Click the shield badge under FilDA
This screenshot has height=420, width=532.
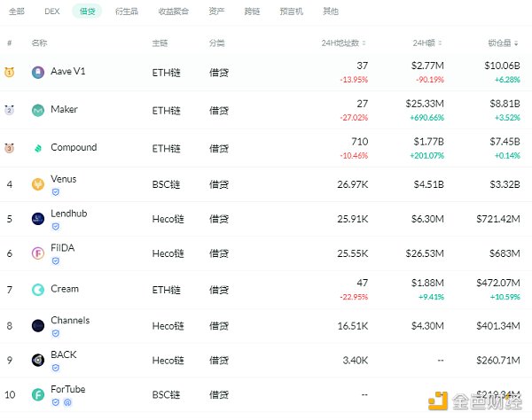click(x=56, y=261)
